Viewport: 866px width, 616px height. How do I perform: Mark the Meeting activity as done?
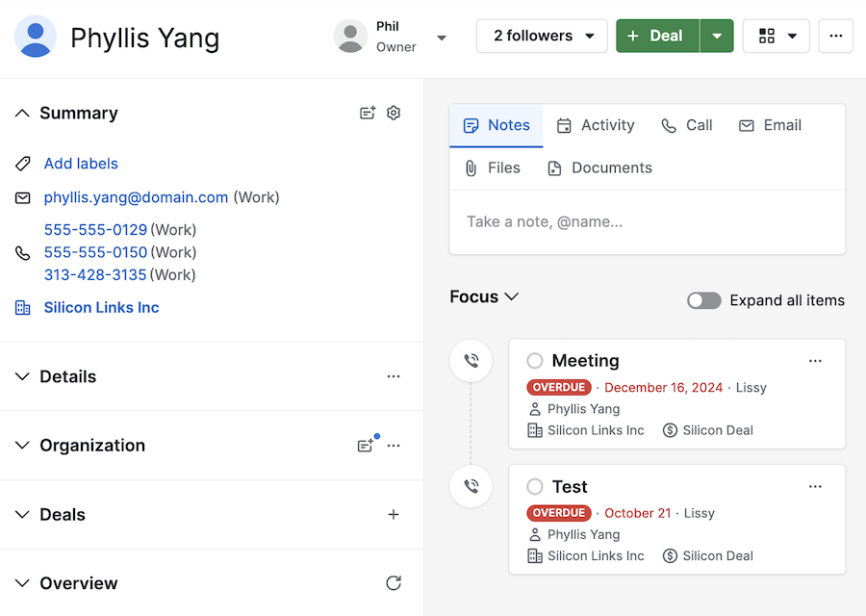pyautogui.click(x=535, y=361)
